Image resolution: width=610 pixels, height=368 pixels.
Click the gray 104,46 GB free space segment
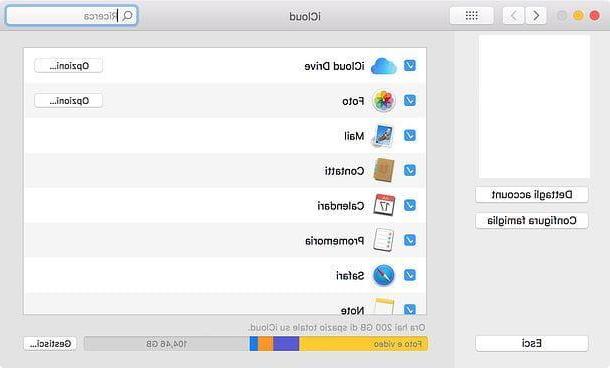(x=167, y=344)
